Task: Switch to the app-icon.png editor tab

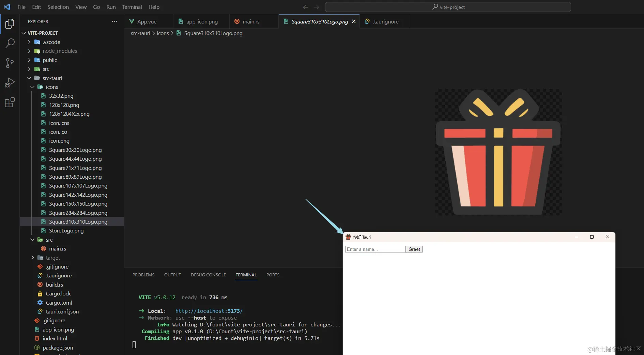Action: tap(201, 21)
